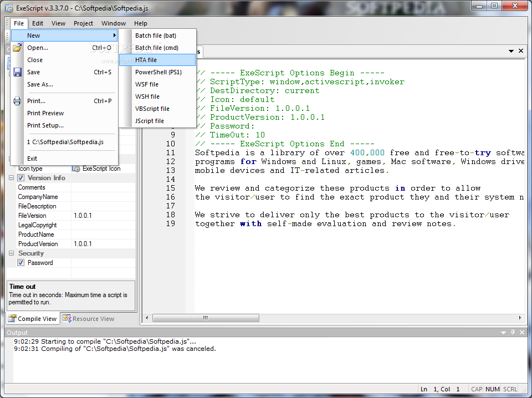Switch to Compile View tab
This screenshot has width=532, height=398.
33,319
